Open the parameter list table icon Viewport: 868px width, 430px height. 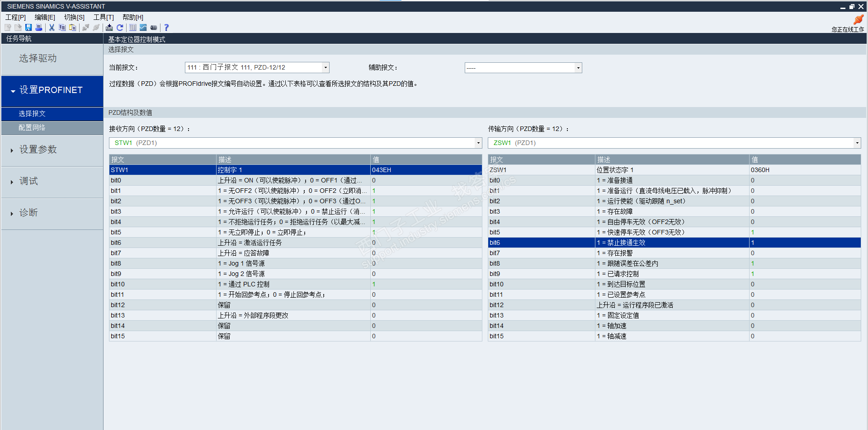133,28
